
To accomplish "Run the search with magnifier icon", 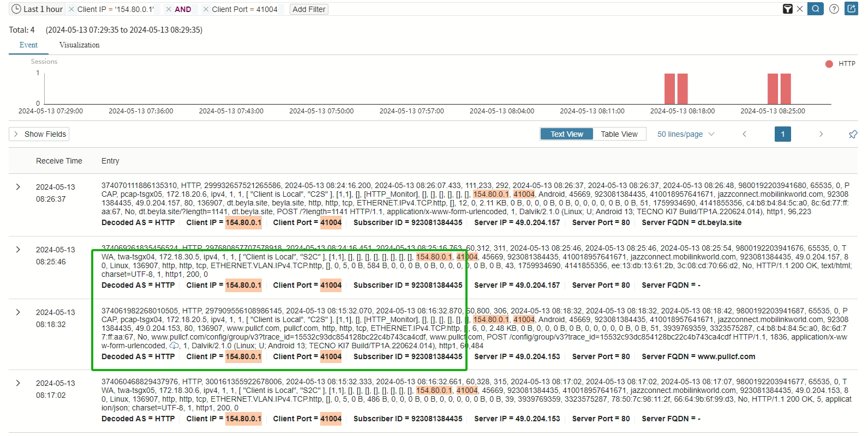I will (816, 9).
